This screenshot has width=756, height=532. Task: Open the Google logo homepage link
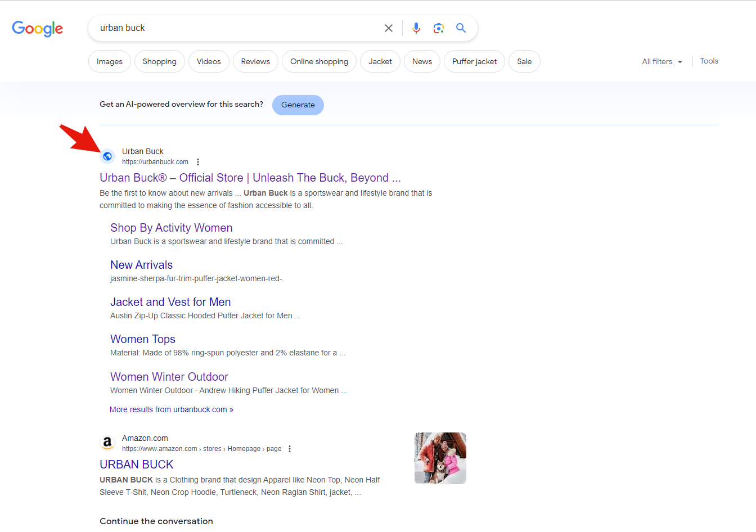[x=38, y=28]
